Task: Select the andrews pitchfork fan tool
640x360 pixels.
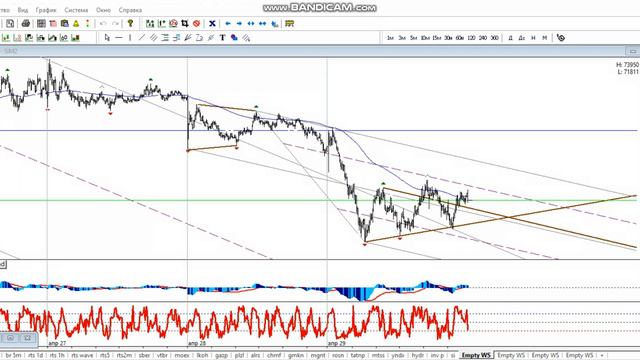Action: 188,38
